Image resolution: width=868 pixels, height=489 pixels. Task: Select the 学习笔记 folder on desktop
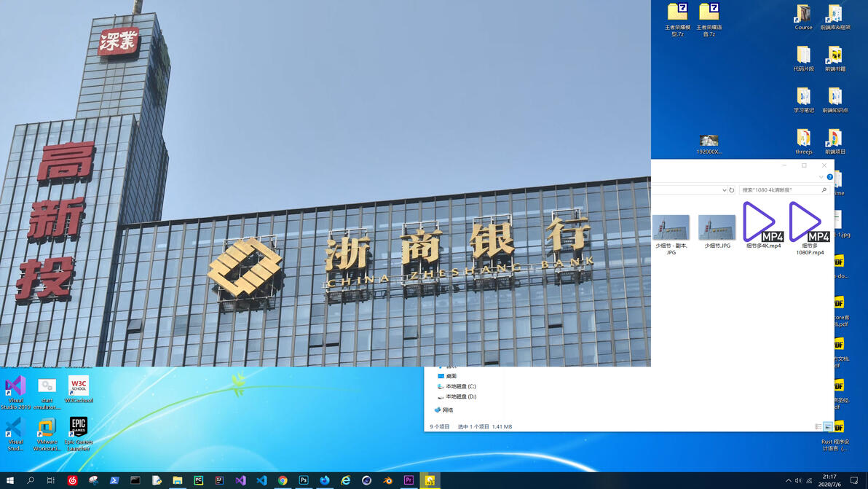803,100
